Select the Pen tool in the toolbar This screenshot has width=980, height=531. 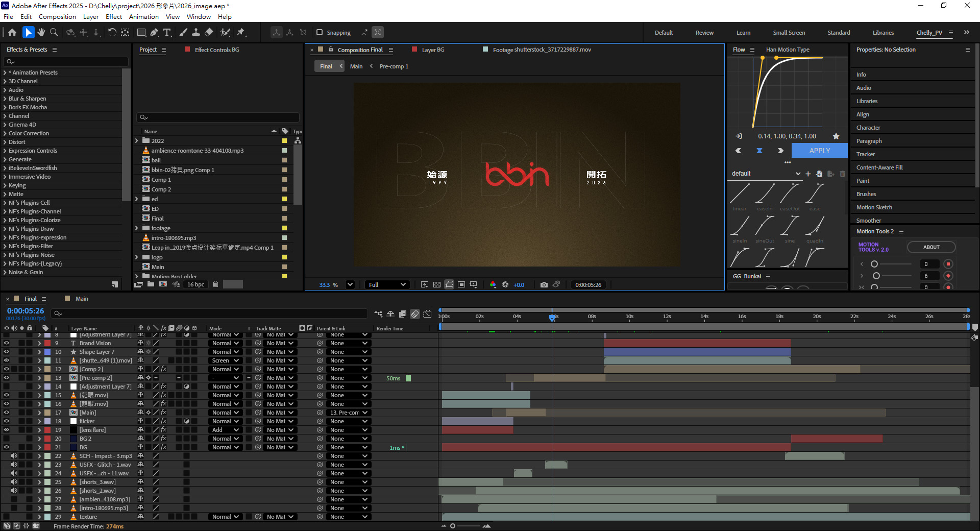(x=154, y=32)
